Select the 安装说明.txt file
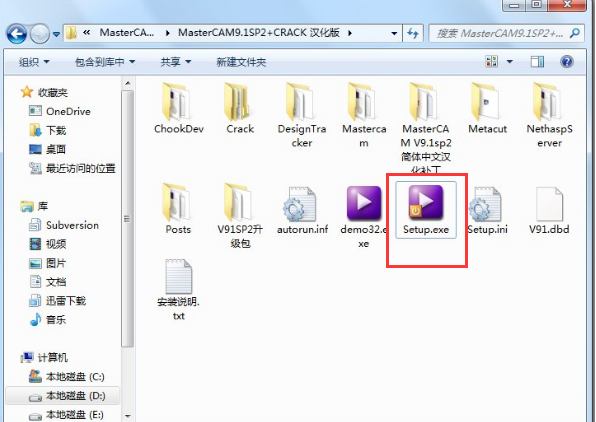 point(178,290)
